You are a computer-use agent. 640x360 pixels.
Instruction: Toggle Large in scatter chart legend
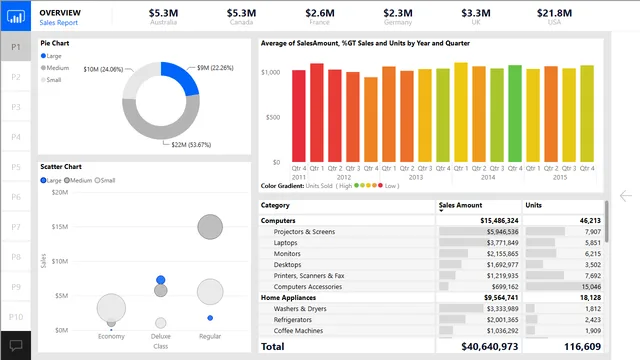[51, 180]
